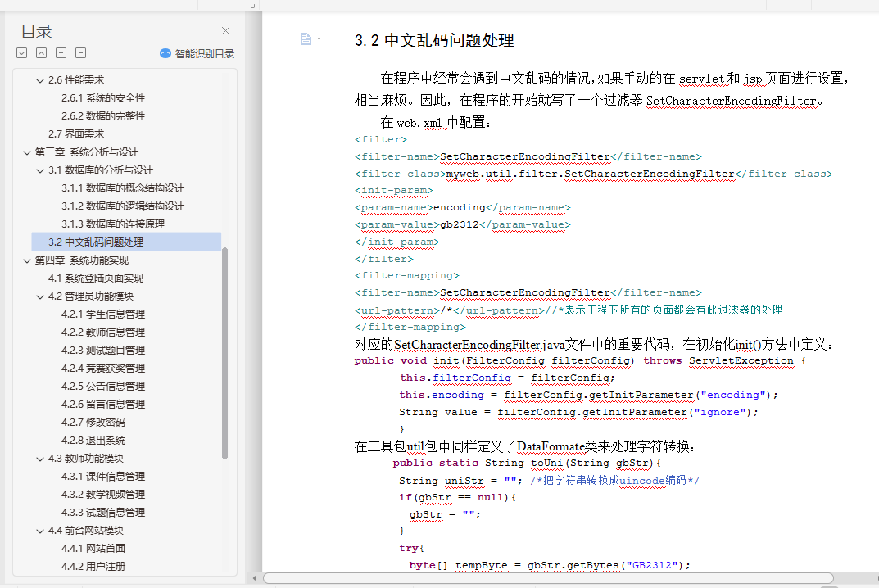Image resolution: width=879 pixels, height=588 pixels.
Task: Jump to 4.4.1 网站首面
Action: click(x=93, y=548)
